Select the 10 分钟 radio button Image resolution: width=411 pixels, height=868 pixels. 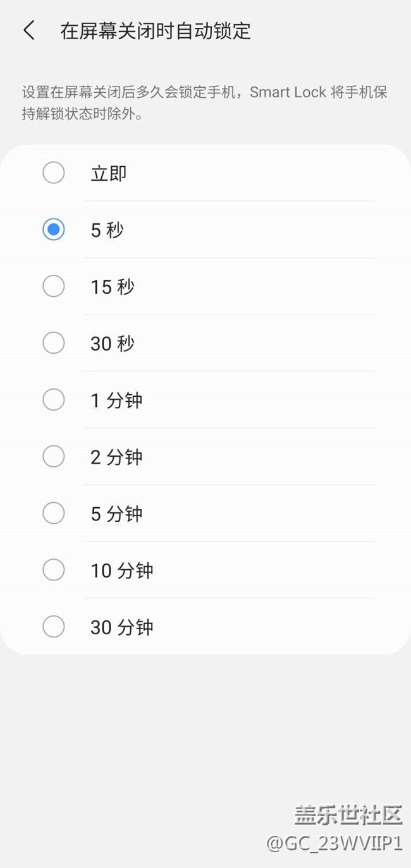[x=54, y=570]
